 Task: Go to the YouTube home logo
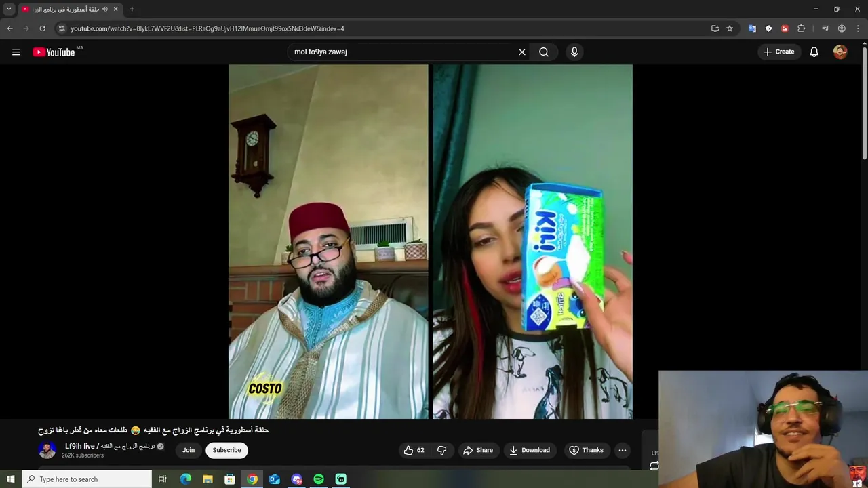pos(54,52)
